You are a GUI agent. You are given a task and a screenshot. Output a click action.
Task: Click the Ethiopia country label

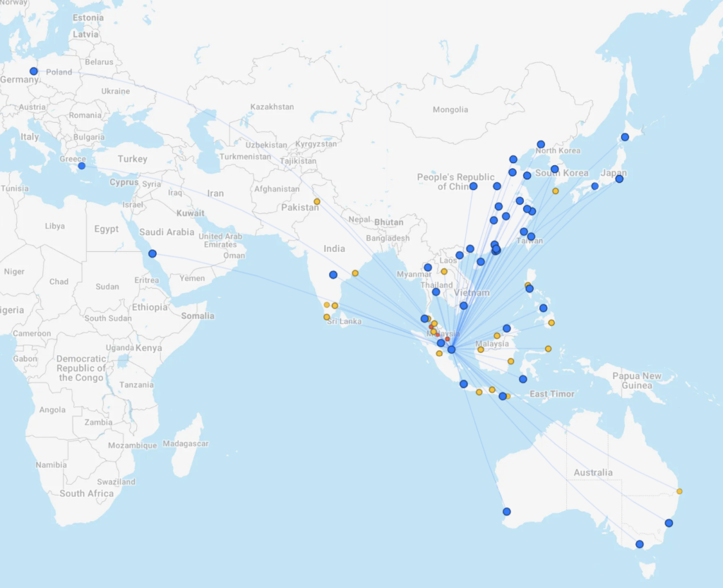[x=150, y=307]
